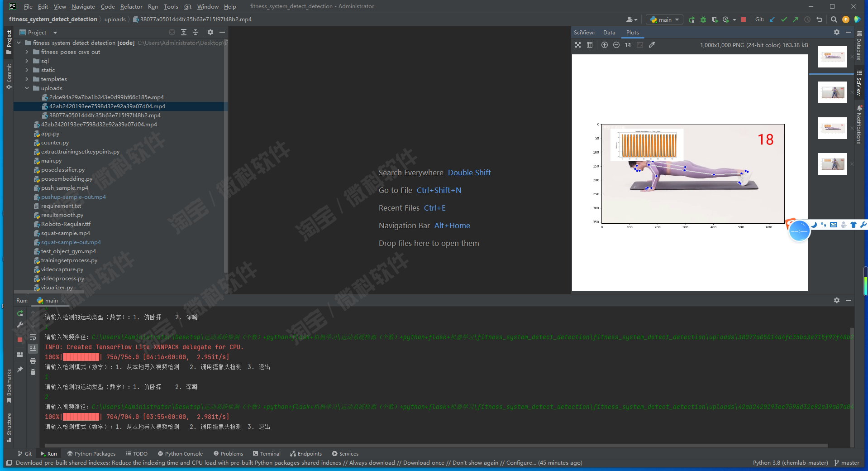
Task: Click Configure in the indexes notification
Action: coord(521,462)
